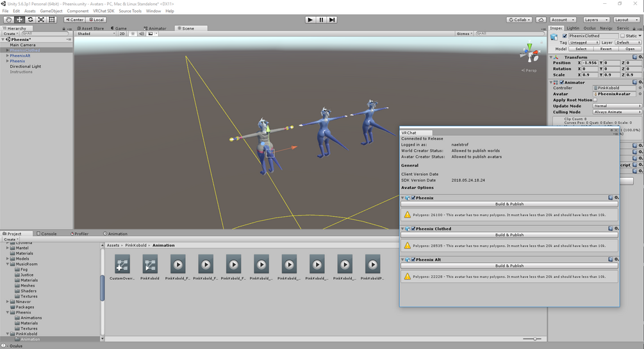Click Build & Publish for Pheenix Clothed

[509, 235]
